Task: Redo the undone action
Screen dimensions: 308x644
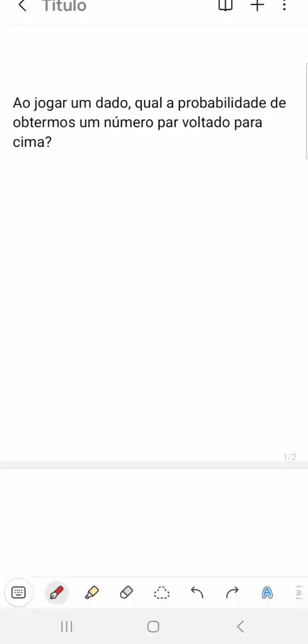Action: (232, 593)
